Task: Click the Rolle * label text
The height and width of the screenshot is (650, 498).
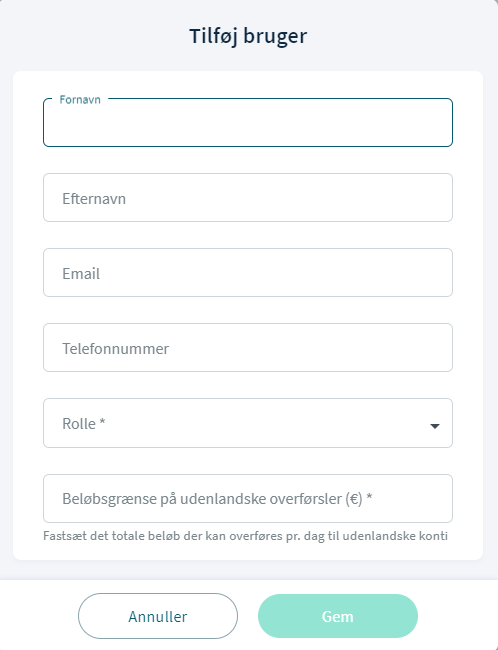Action: click(x=84, y=424)
